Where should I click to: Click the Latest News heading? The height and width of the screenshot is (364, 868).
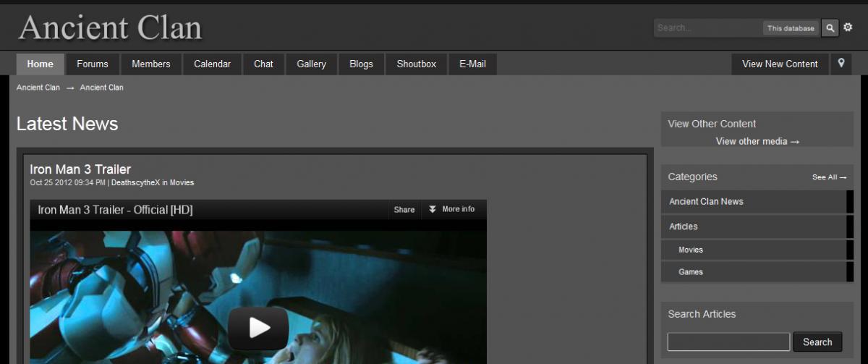[x=67, y=124]
